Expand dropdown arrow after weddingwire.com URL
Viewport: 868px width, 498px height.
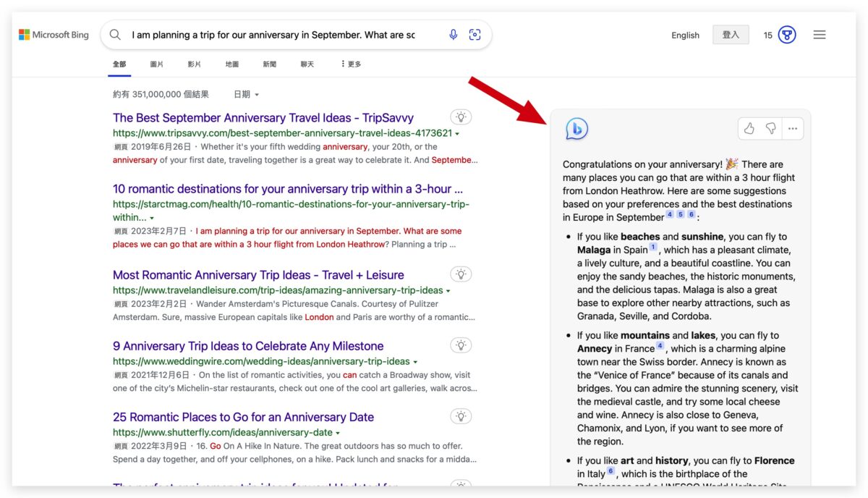point(415,362)
